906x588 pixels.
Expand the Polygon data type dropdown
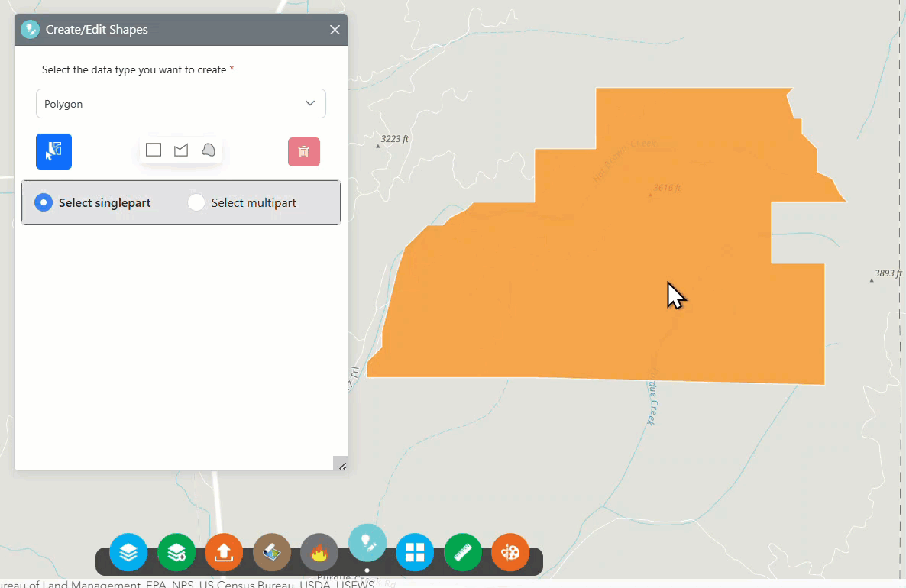point(181,103)
